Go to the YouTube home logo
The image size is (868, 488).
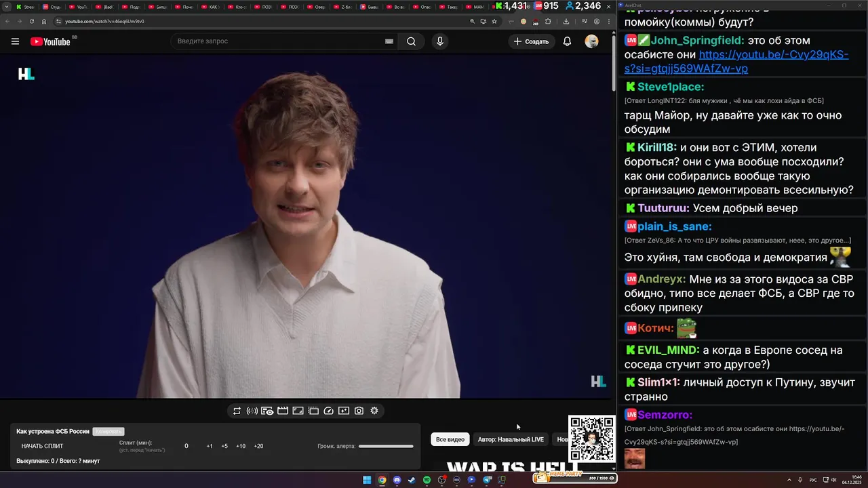(50, 41)
